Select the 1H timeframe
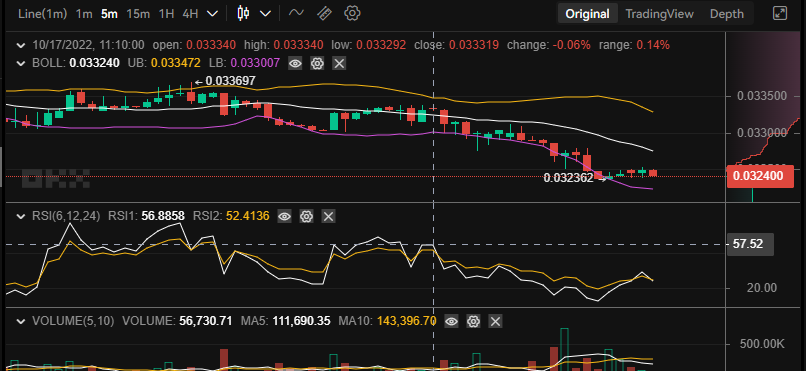 point(166,14)
